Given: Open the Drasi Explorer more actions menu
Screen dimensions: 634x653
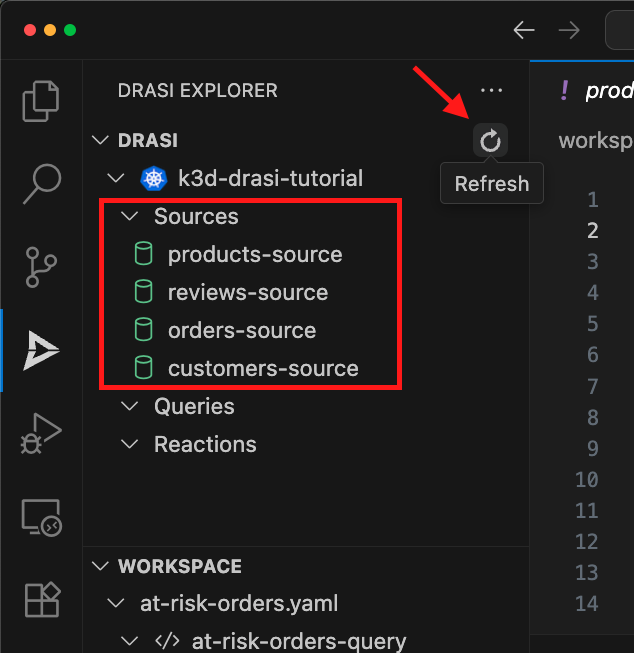Looking at the screenshot, I should point(491,90).
